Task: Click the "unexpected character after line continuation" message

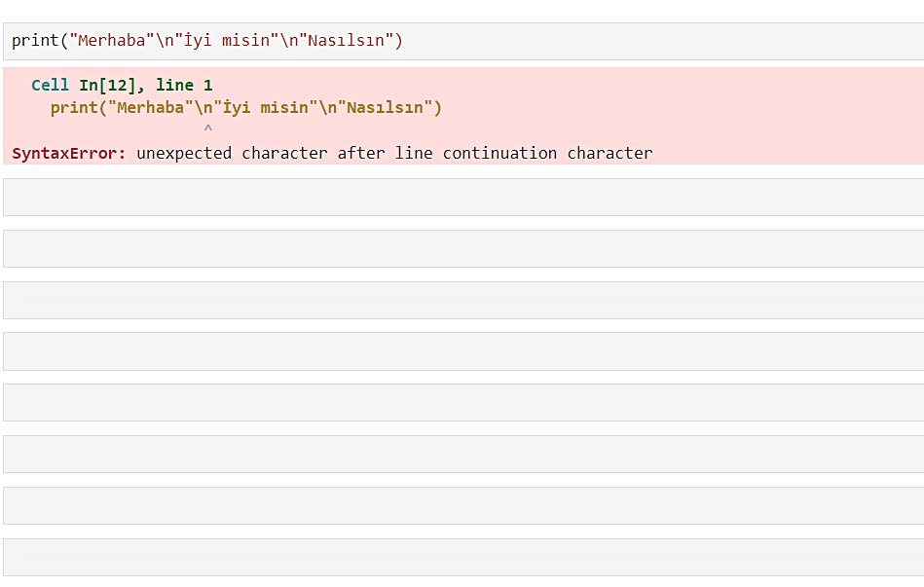Action: (x=394, y=153)
